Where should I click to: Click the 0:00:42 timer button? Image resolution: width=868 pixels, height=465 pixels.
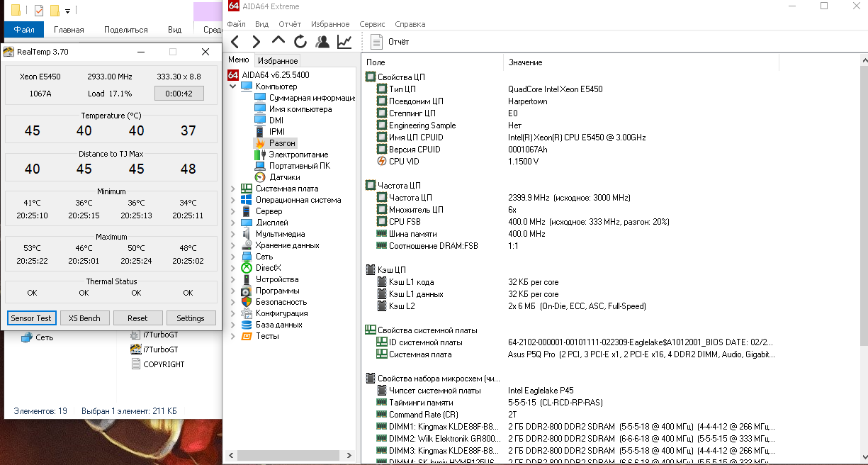coord(179,94)
